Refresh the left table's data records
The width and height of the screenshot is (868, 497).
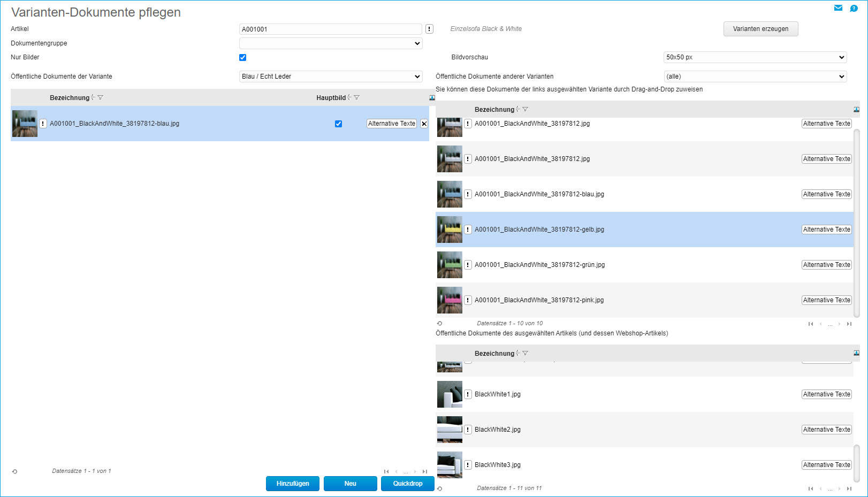pos(14,471)
